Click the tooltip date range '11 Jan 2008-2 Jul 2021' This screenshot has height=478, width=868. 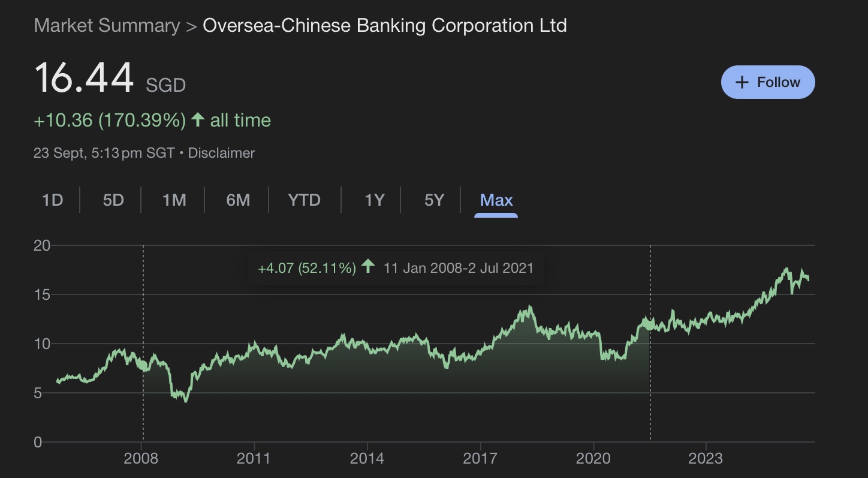(458, 267)
